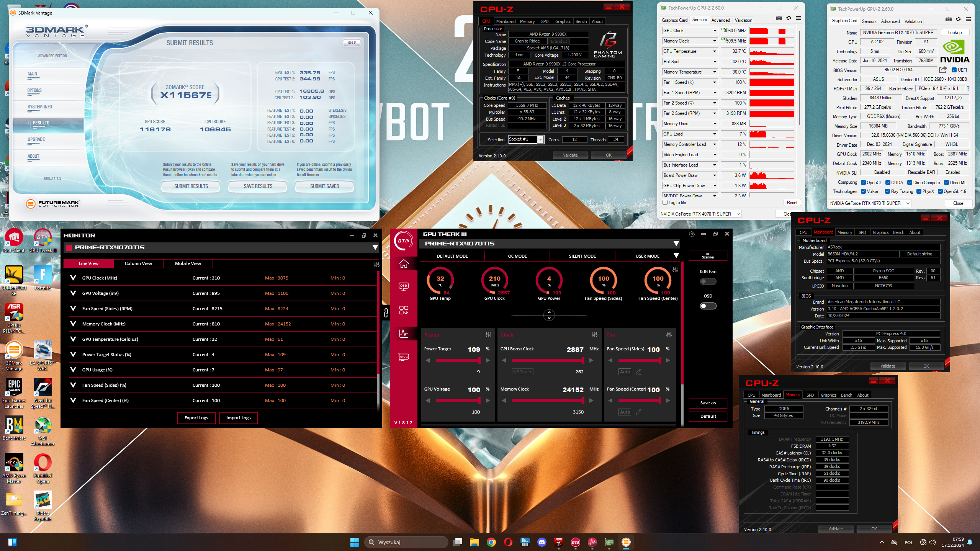Screen dimensions: 980x551
Task: Open the Hot Spot sensor dropdown in GPU-Z
Action: coord(715,62)
